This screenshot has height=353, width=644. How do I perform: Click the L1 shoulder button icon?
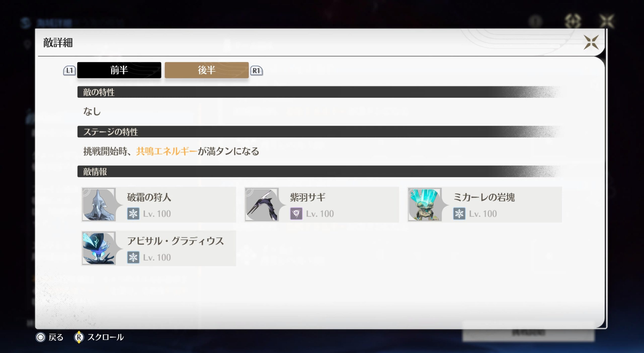[69, 71]
